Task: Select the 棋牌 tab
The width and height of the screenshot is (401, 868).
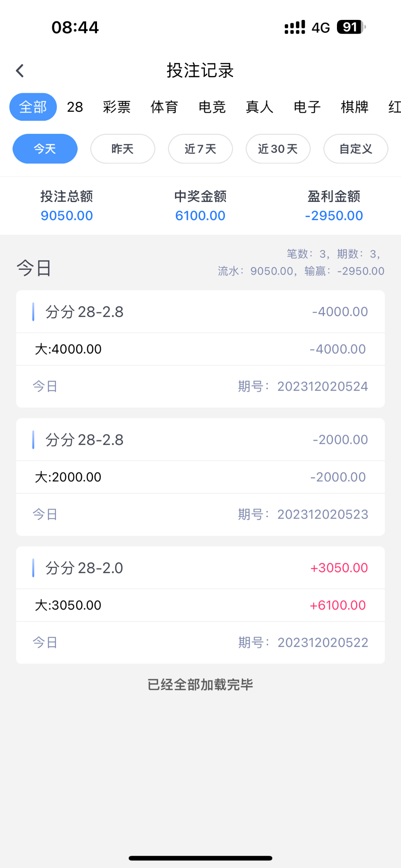Action: [x=355, y=107]
